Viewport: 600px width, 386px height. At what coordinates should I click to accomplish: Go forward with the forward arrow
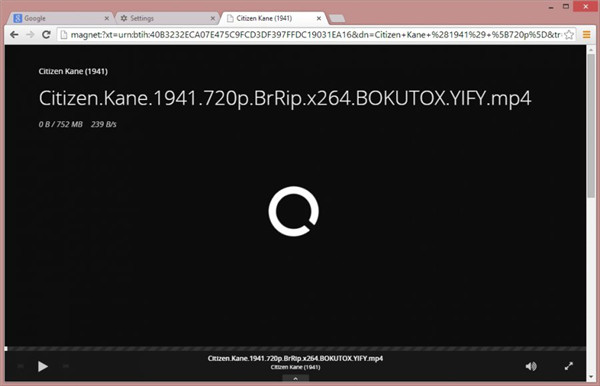click(30, 35)
